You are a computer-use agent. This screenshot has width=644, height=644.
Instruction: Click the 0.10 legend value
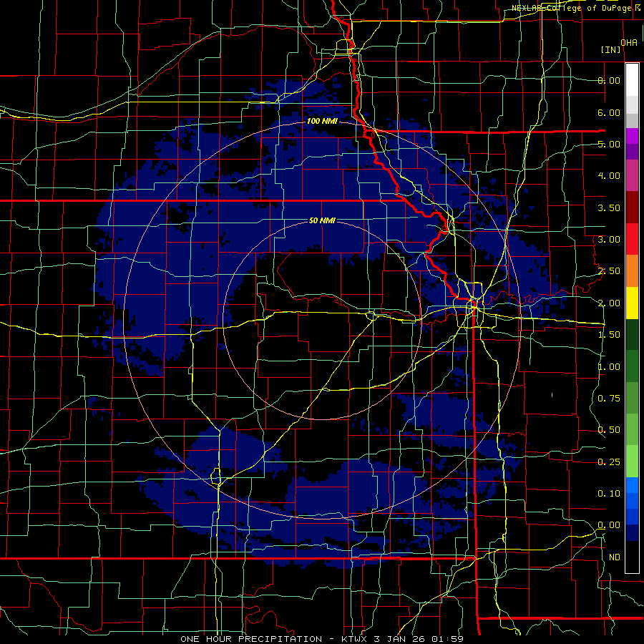(x=609, y=494)
